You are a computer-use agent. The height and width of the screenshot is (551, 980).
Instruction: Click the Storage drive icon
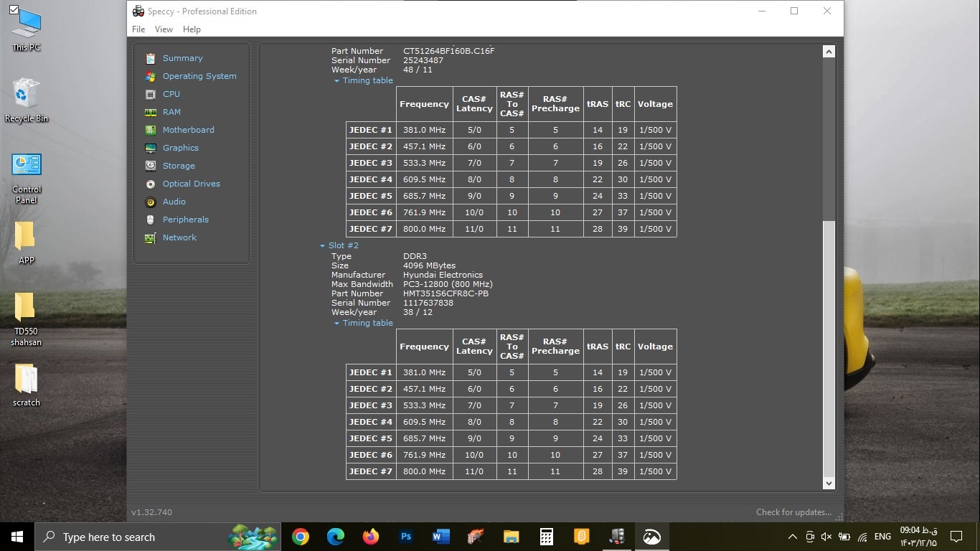[150, 166]
